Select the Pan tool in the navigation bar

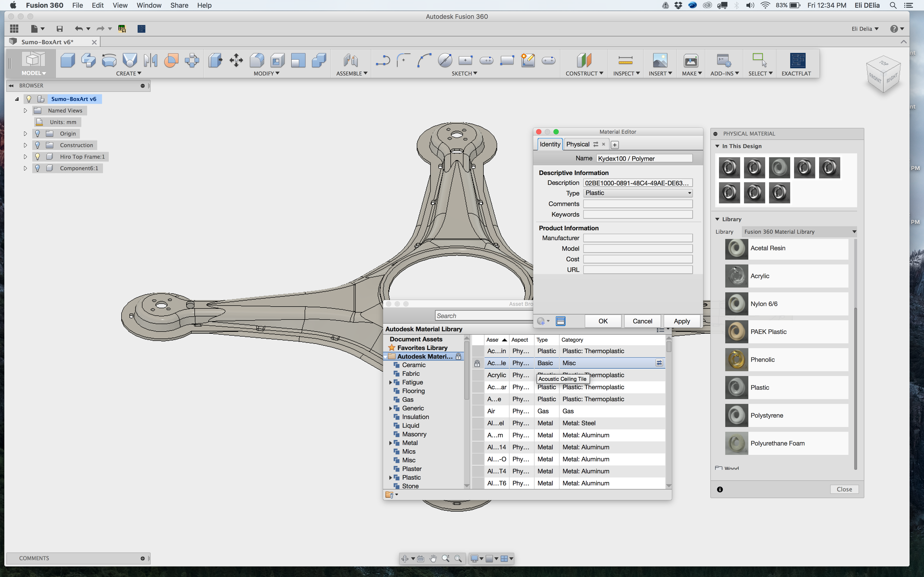(433, 558)
